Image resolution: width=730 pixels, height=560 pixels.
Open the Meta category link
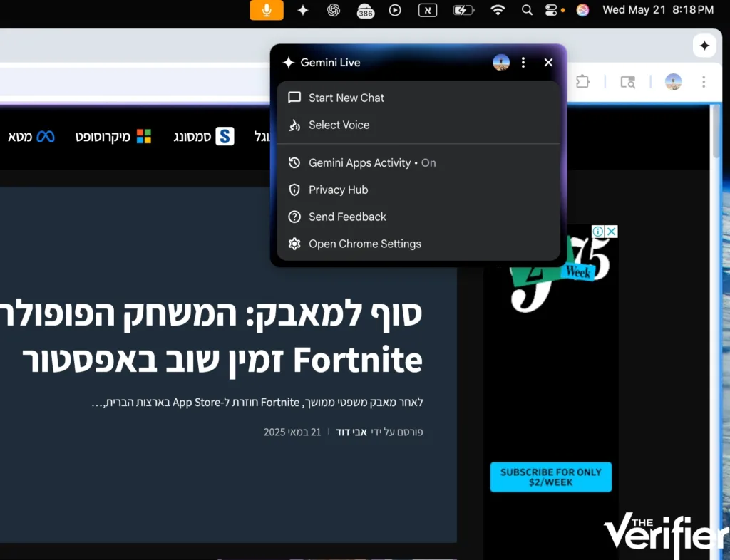[x=31, y=137]
